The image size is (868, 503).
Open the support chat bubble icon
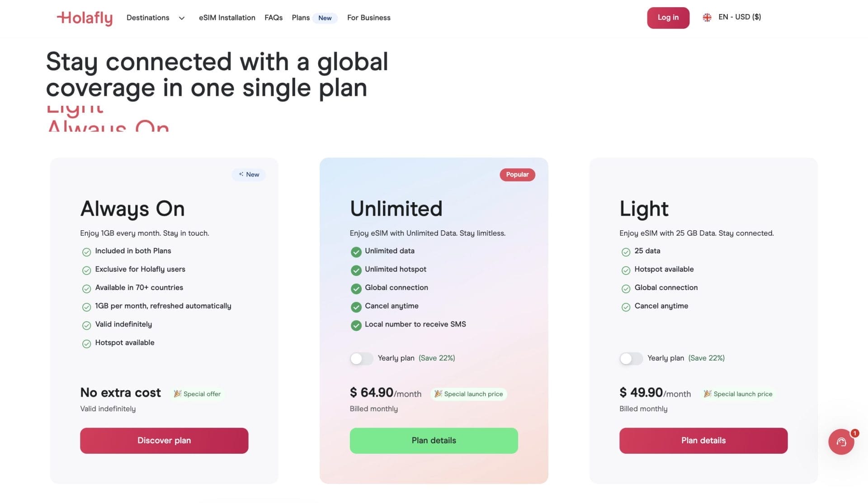841,442
